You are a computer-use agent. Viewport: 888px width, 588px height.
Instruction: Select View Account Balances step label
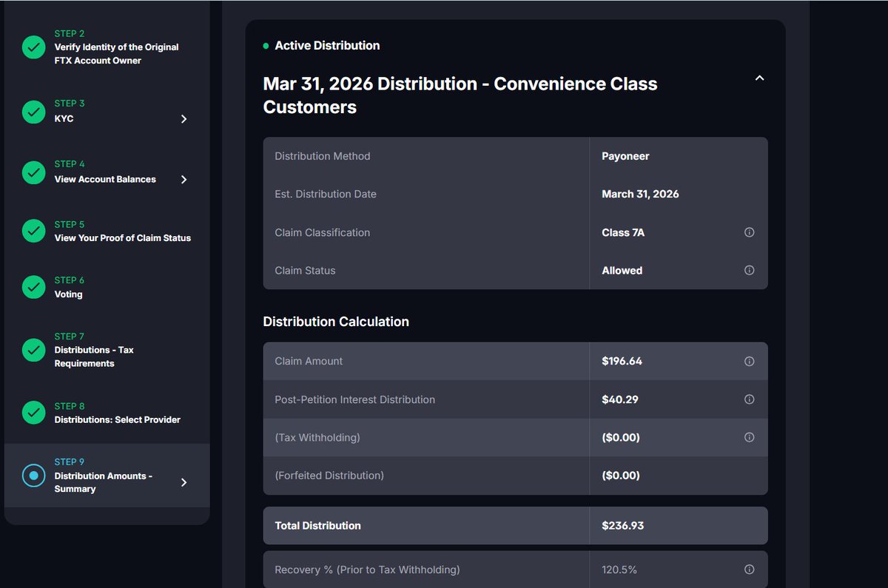coord(105,179)
